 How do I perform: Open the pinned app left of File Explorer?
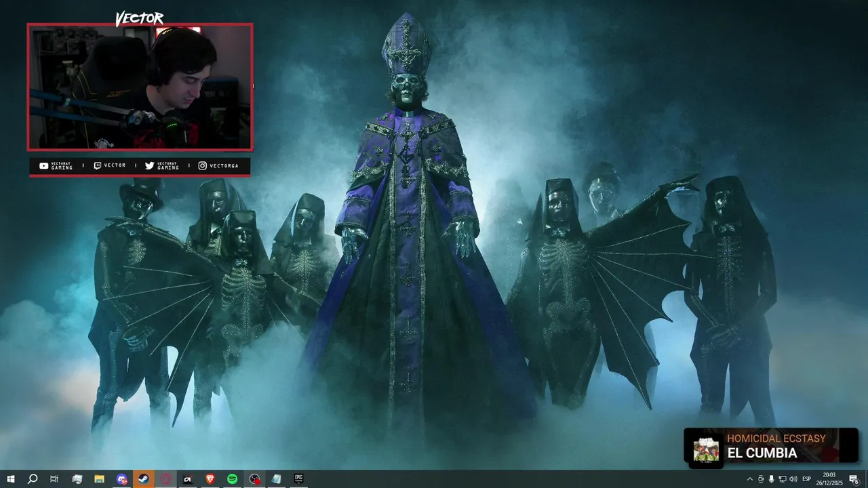pos(77,479)
